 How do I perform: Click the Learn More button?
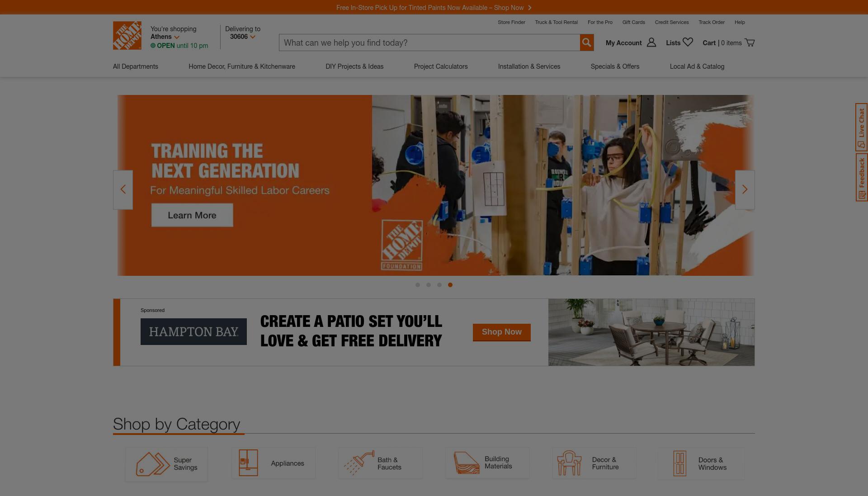pos(192,215)
